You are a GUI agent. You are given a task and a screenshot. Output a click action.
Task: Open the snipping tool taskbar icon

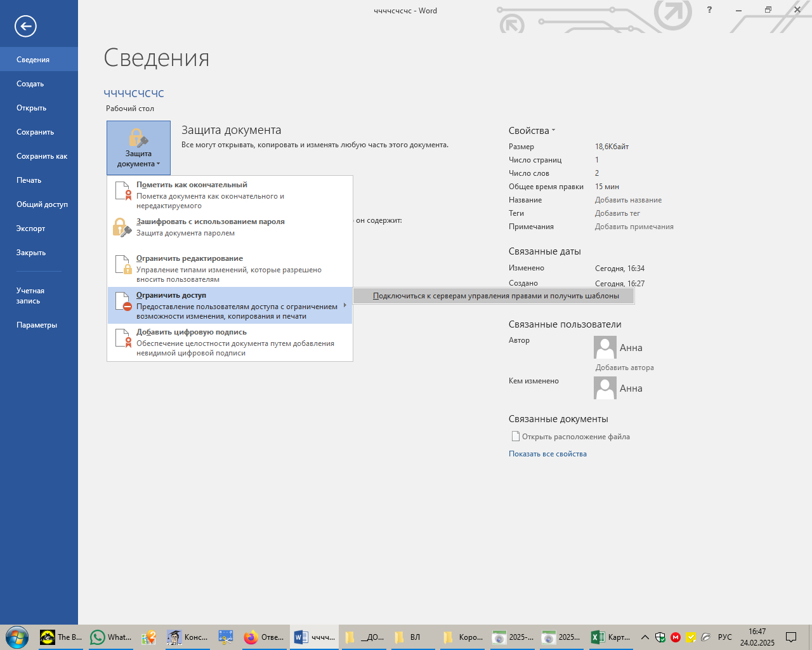(226, 637)
